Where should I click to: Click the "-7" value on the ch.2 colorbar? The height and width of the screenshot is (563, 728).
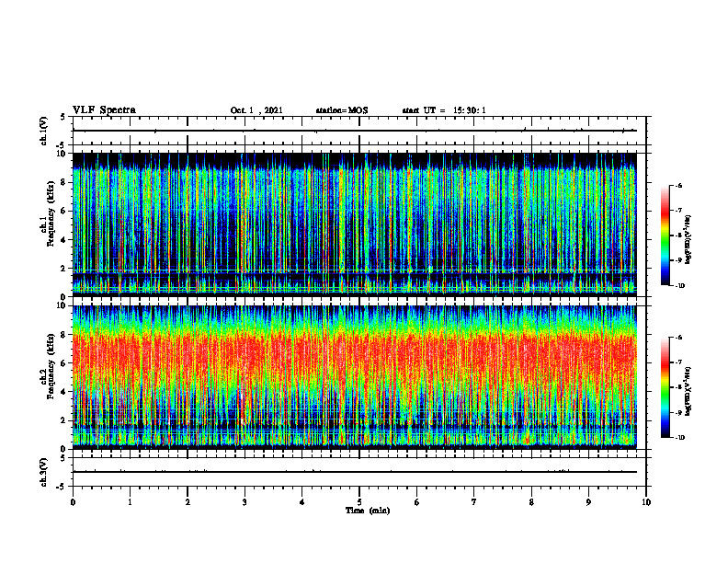coord(678,362)
